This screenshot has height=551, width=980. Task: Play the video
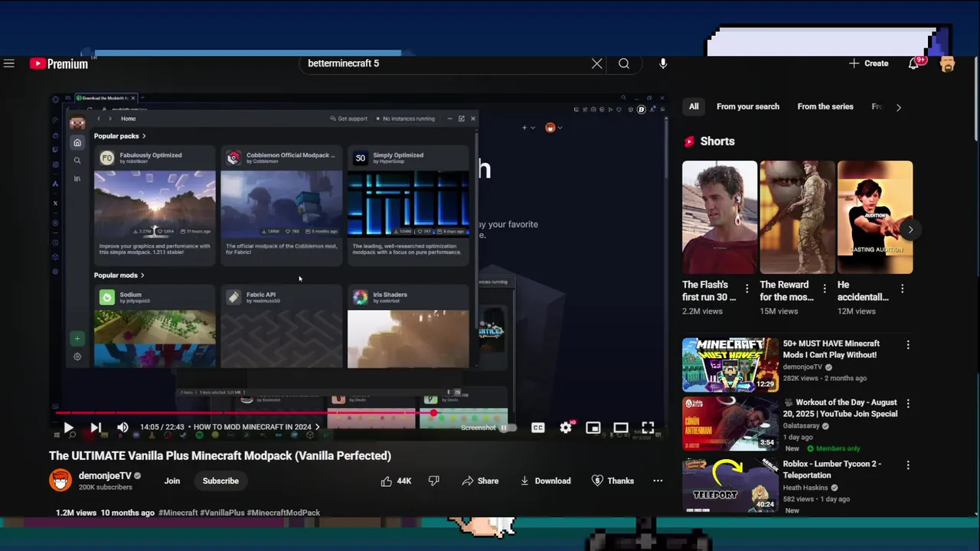tap(68, 428)
